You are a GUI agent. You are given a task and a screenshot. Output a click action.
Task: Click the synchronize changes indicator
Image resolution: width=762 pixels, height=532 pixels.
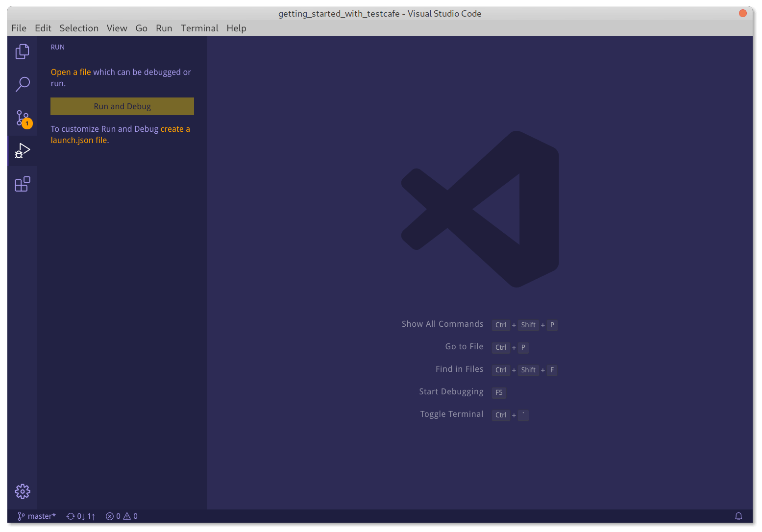(80, 516)
